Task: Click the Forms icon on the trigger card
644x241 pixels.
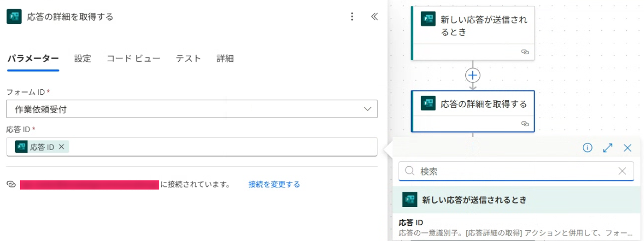Action: tap(428, 19)
